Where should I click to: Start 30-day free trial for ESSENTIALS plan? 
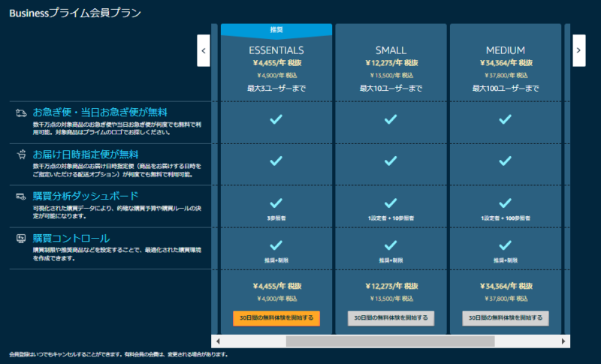(276, 318)
